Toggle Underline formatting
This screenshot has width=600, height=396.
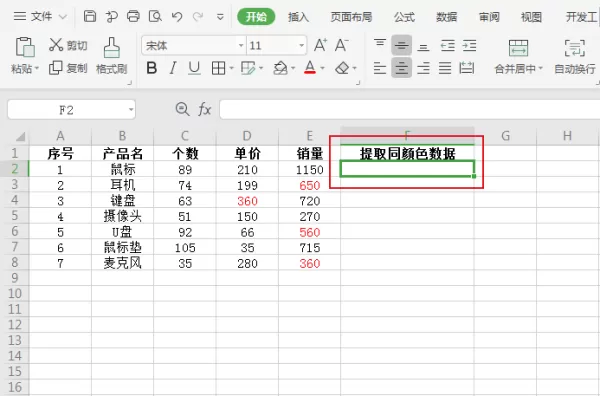coord(194,68)
